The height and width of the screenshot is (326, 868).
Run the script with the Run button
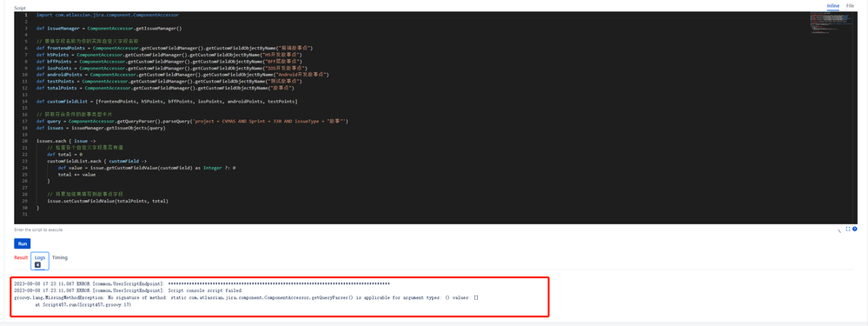click(22, 243)
